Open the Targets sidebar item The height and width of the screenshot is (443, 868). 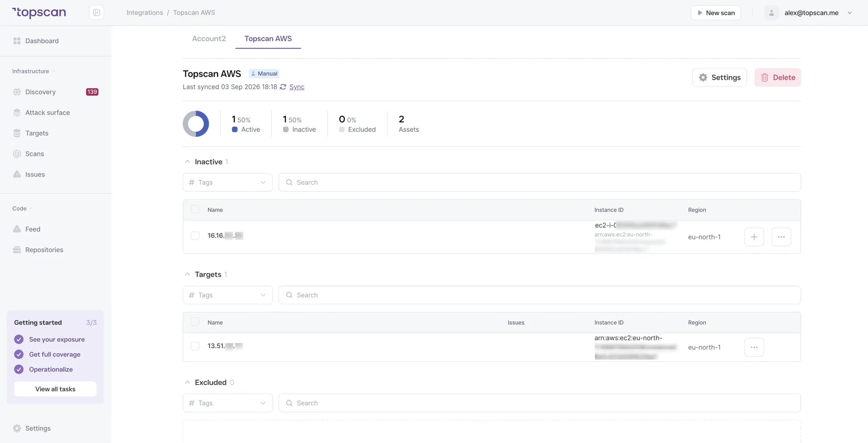pos(37,133)
